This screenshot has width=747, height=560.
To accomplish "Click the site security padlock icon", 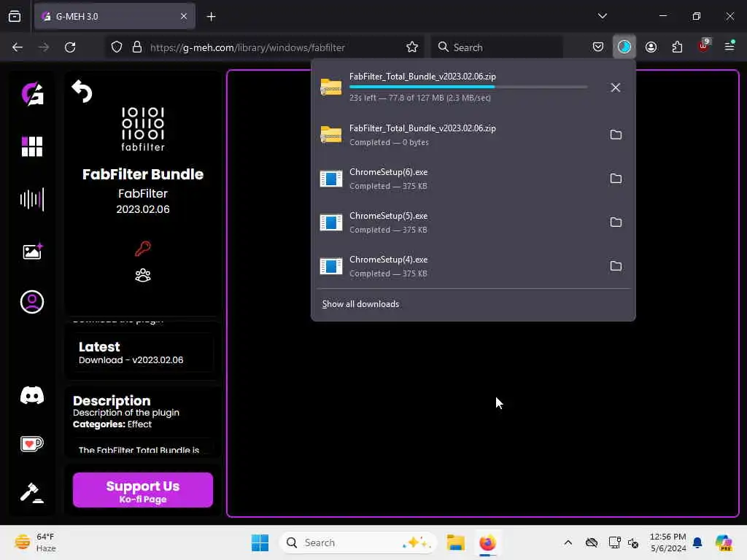I will [137, 47].
